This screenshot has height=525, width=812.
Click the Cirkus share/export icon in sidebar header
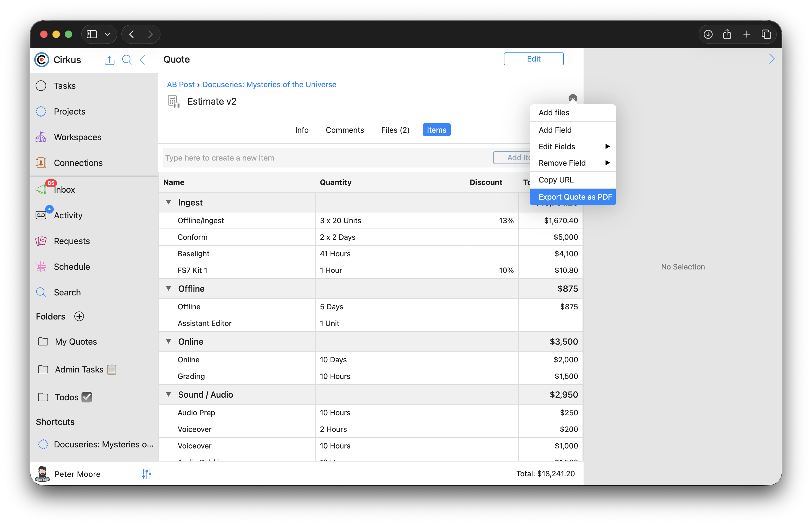[109, 60]
